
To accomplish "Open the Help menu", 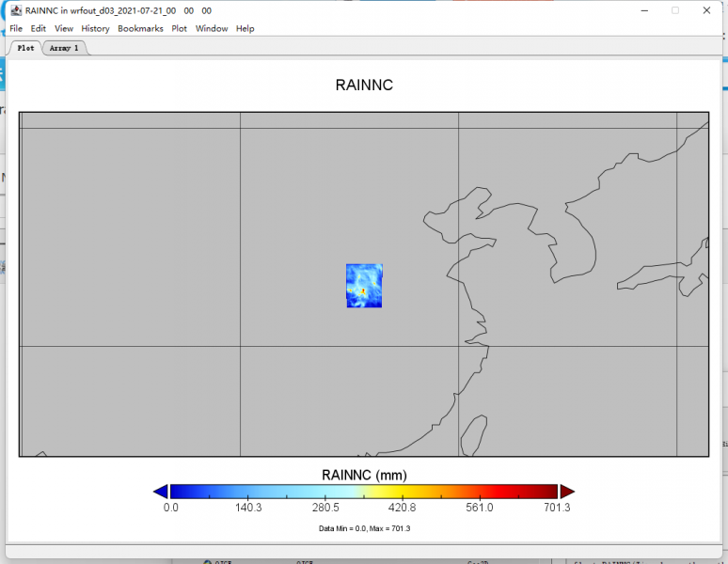I will (x=245, y=28).
